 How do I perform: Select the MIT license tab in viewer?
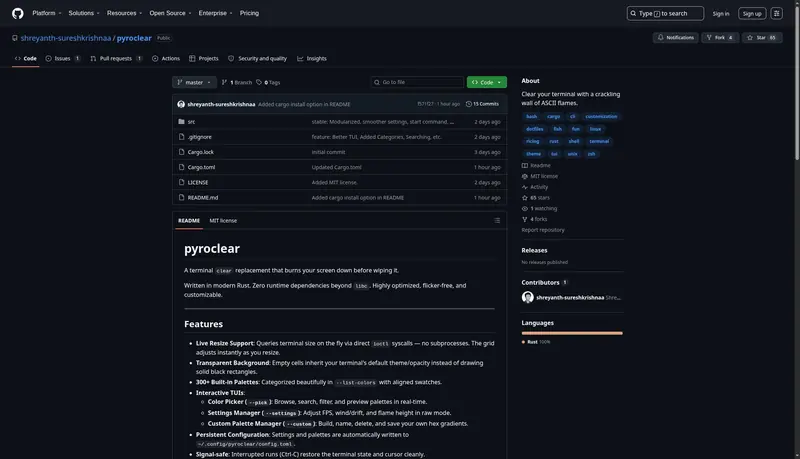point(223,221)
